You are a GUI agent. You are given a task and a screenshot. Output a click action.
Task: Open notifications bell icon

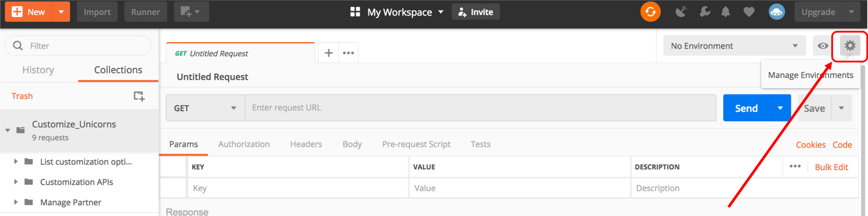pos(725,12)
